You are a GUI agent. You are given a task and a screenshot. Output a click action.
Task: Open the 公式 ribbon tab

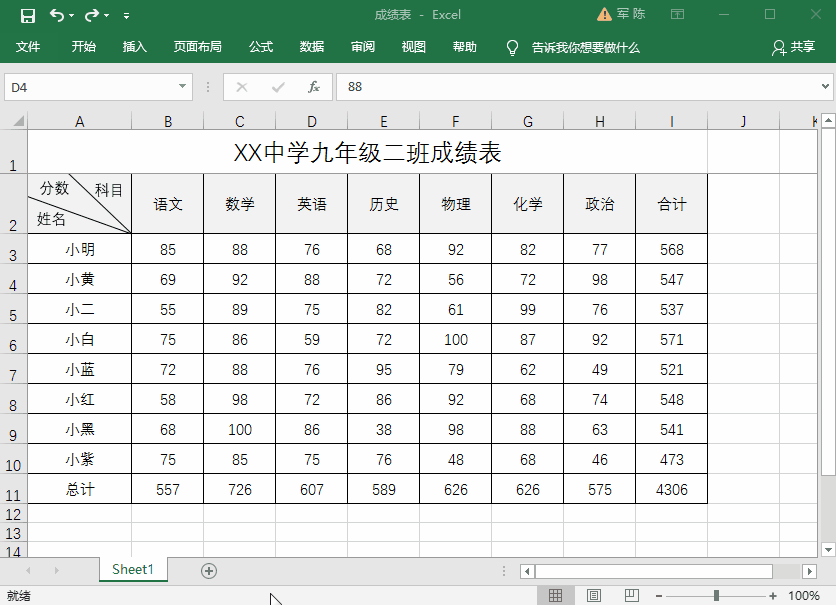tap(261, 47)
